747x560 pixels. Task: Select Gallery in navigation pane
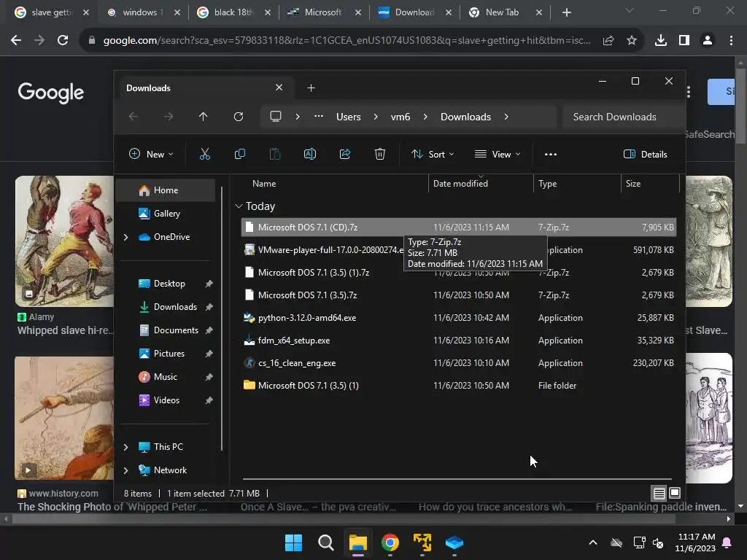[x=166, y=214]
